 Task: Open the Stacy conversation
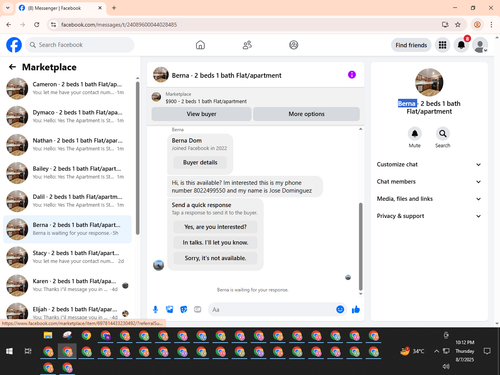[x=67, y=257]
